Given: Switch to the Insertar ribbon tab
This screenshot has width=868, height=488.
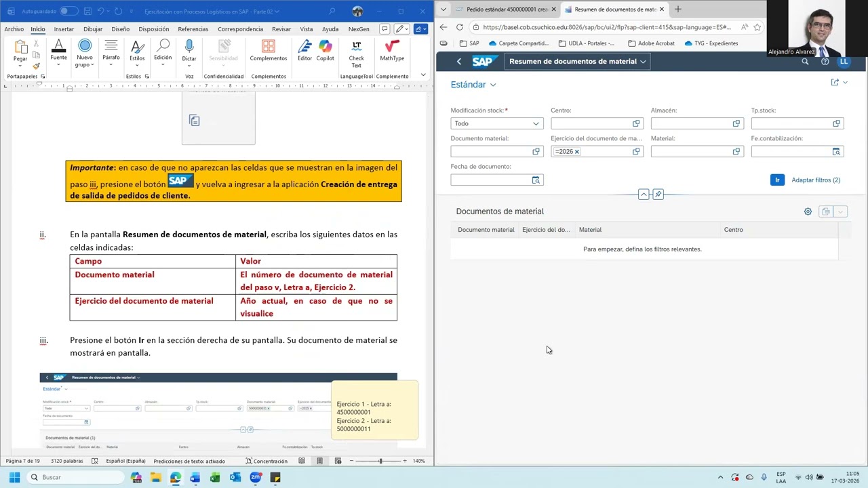Looking at the screenshot, I should point(64,29).
